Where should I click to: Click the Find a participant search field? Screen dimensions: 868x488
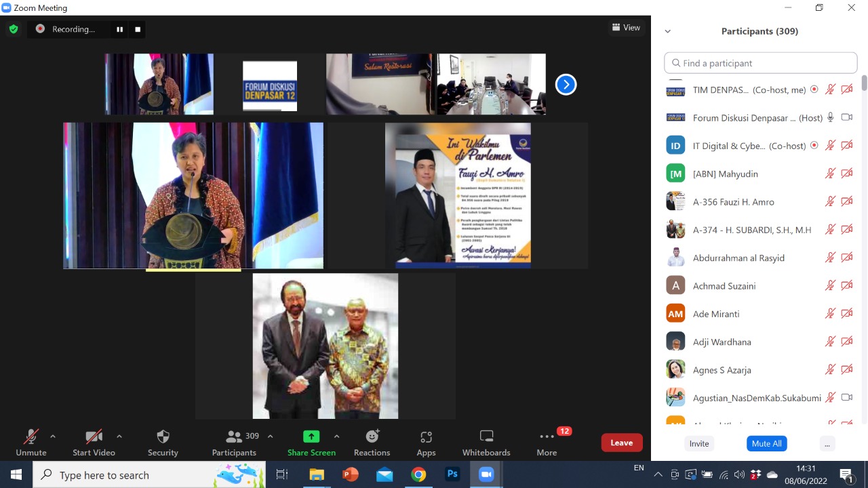coord(760,62)
